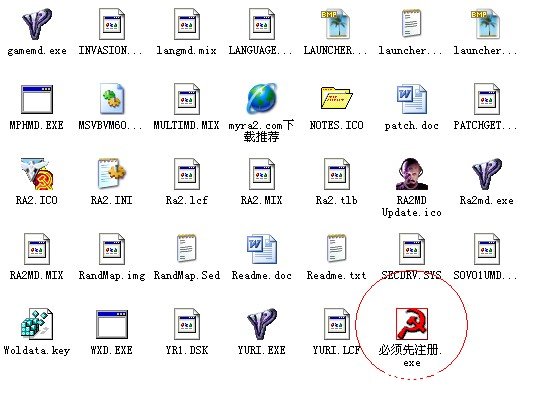Screen dimensions: 551x398
Task: Select the patch.doc Word document icon
Action: coord(411,99)
